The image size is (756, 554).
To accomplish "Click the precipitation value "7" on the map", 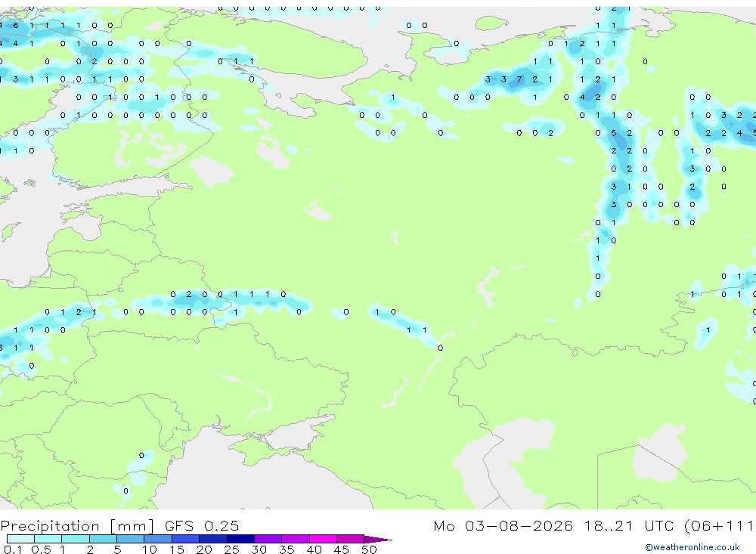I will pos(519,79).
